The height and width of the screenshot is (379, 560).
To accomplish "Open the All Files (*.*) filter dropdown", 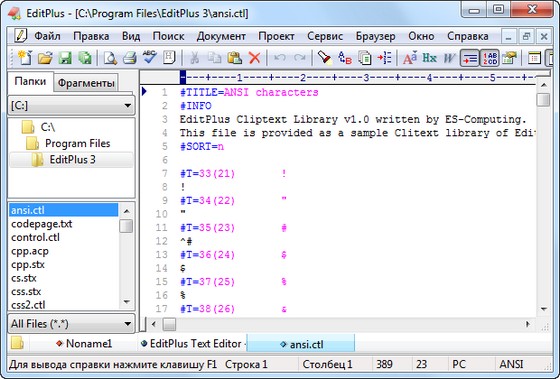I will [x=71, y=324].
